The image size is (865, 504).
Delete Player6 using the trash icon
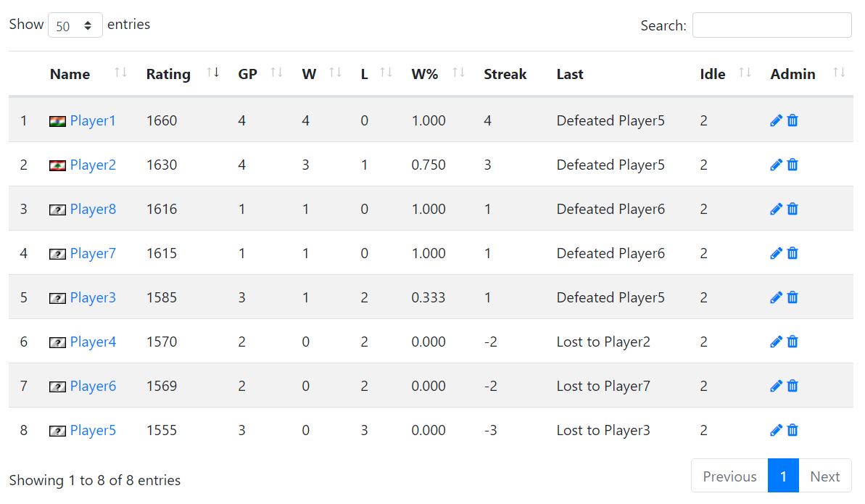click(x=792, y=386)
